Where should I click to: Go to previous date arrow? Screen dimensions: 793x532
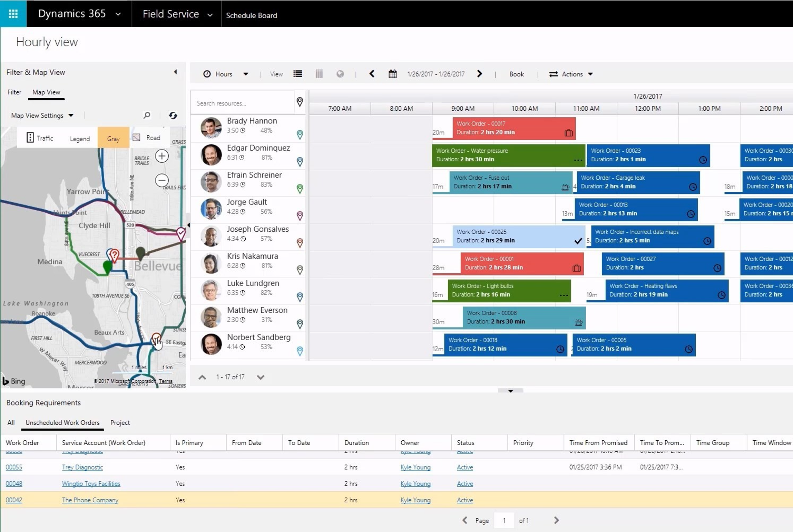[x=372, y=74]
